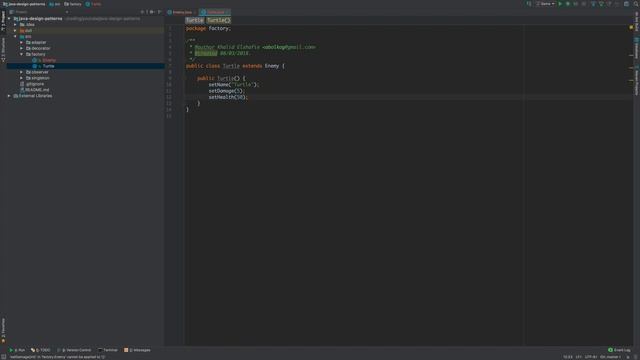This screenshot has width=640, height=360.
Task: Open Ant Build side panel on right
Action: point(636,21)
